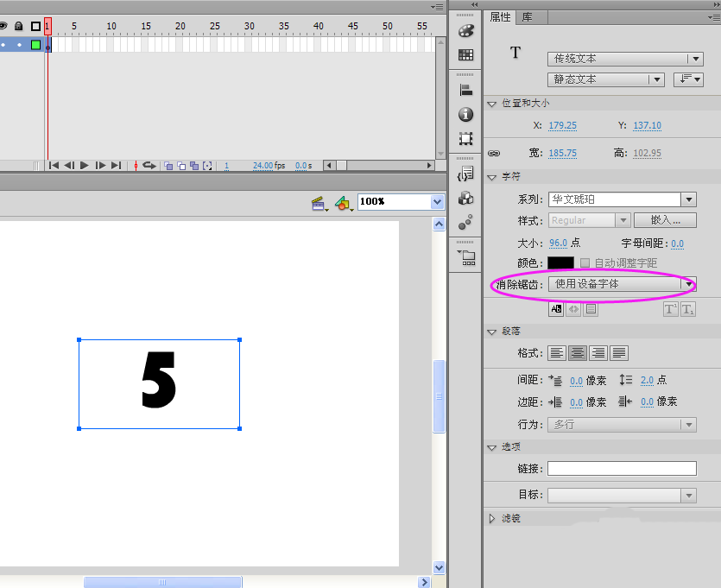721x588 pixels.
Task: Open the behavior 多行 dropdown
Action: [x=623, y=425]
